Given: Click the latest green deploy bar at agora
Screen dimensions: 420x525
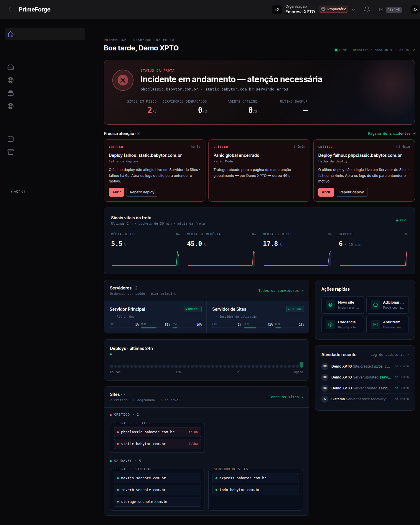Looking at the screenshot, I should [x=302, y=365].
